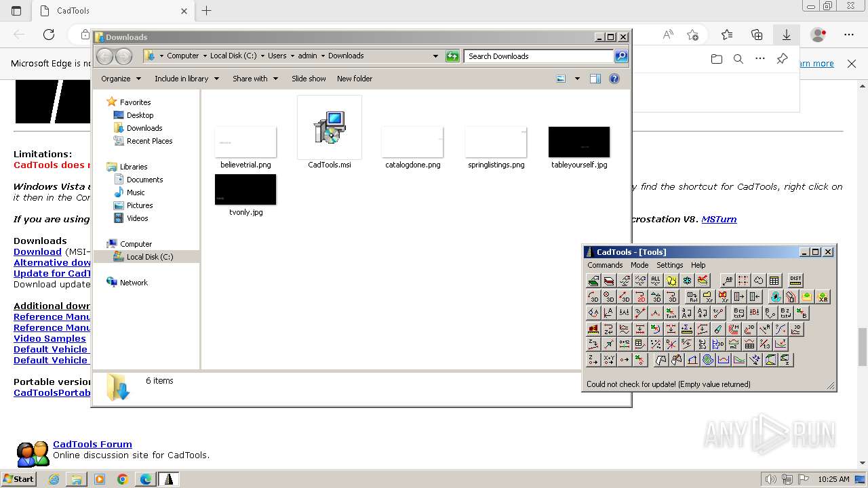Select the dotted grid points tool
868x488 pixels.
coord(743,280)
